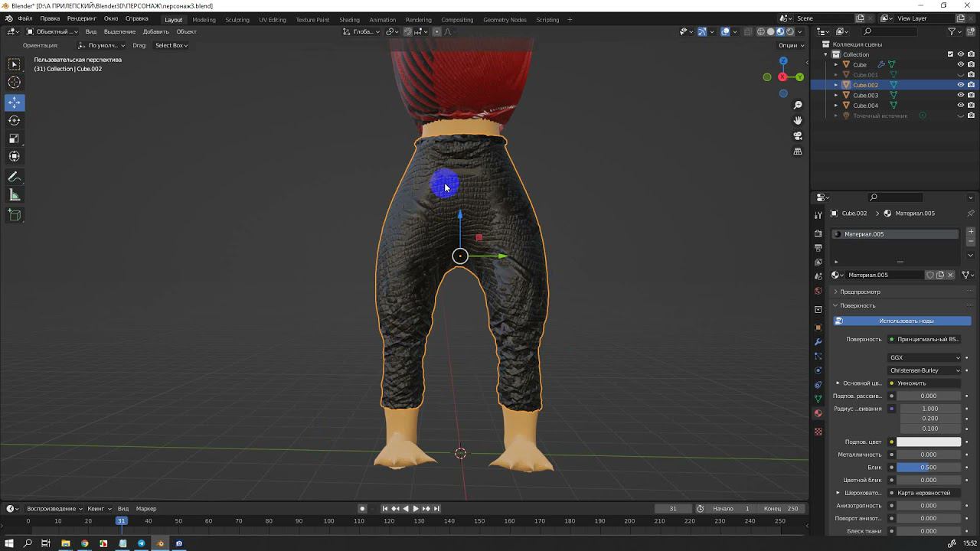Viewport: 980px width, 551px height.
Task: Open the Render properties tab
Action: point(818,233)
